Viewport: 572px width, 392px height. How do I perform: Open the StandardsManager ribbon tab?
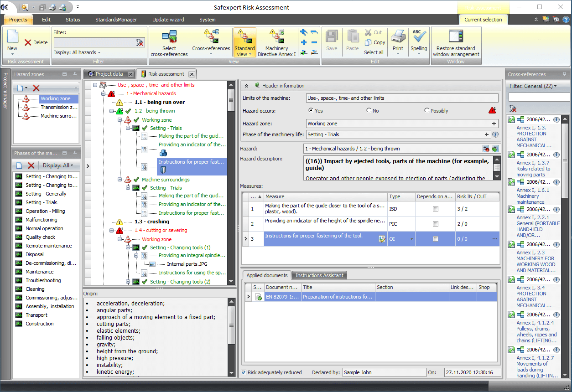click(x=116, y=20)
